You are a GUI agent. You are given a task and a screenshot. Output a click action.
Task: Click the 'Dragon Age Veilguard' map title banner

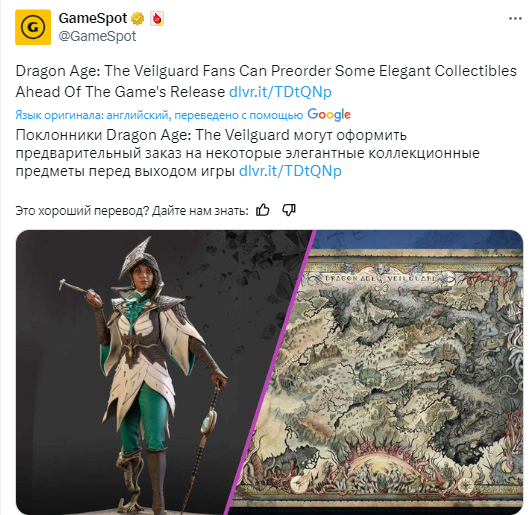(380, 278)
